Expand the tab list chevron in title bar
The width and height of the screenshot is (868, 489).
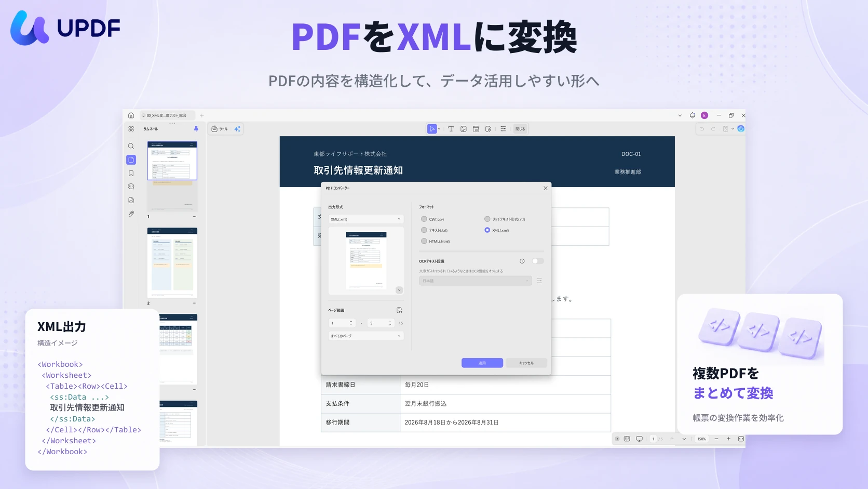pyautogui.click(x=680, y=115)
